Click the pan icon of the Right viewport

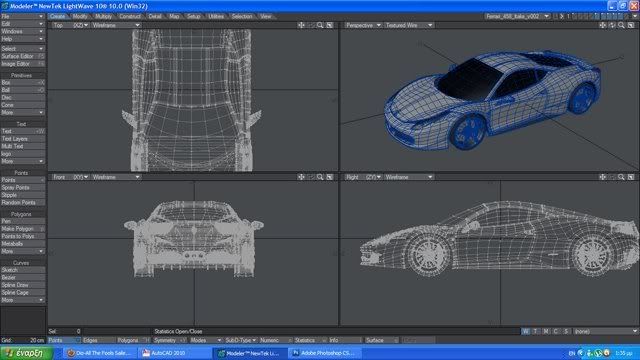[602, 177]
